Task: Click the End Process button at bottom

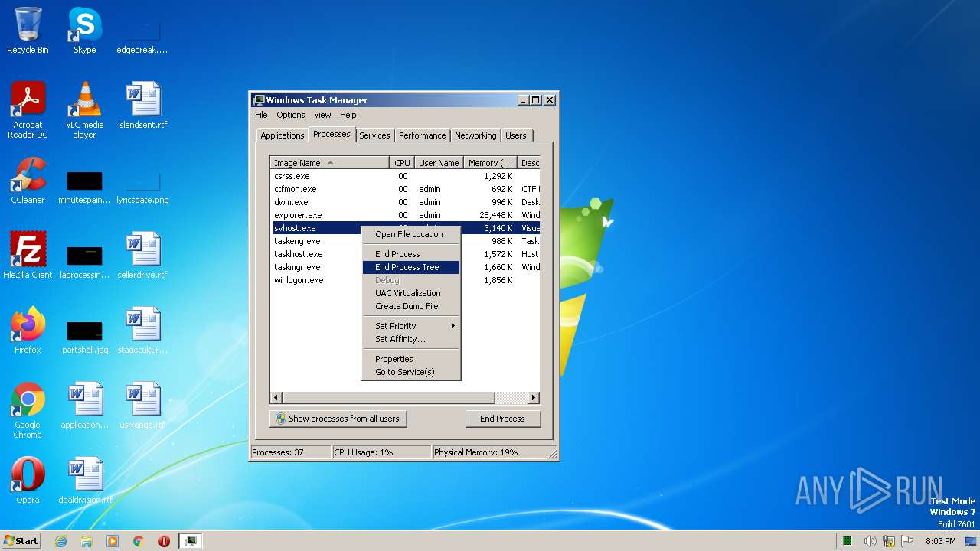Action: [502, 419]
